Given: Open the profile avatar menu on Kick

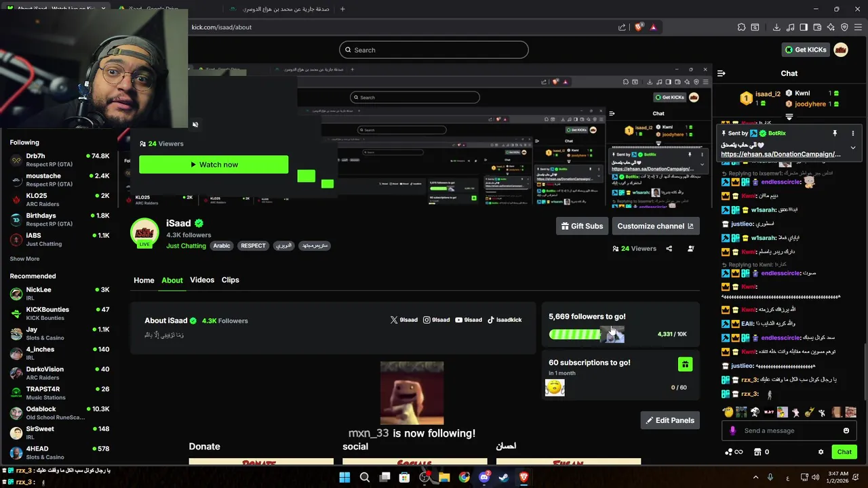Looking at the screenshot, I should tap(840, 49).
